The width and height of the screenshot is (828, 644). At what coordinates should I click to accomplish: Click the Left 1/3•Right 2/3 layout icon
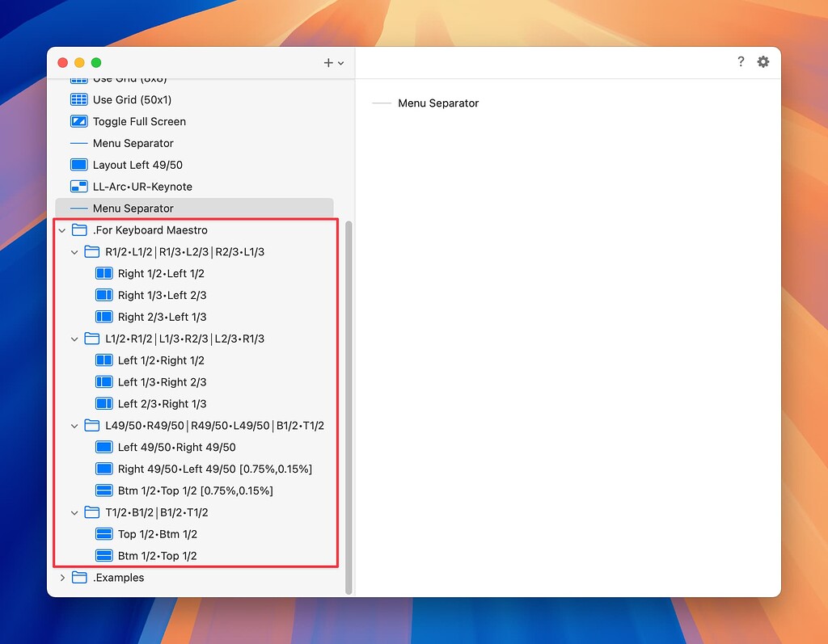[x=103, y=382]
